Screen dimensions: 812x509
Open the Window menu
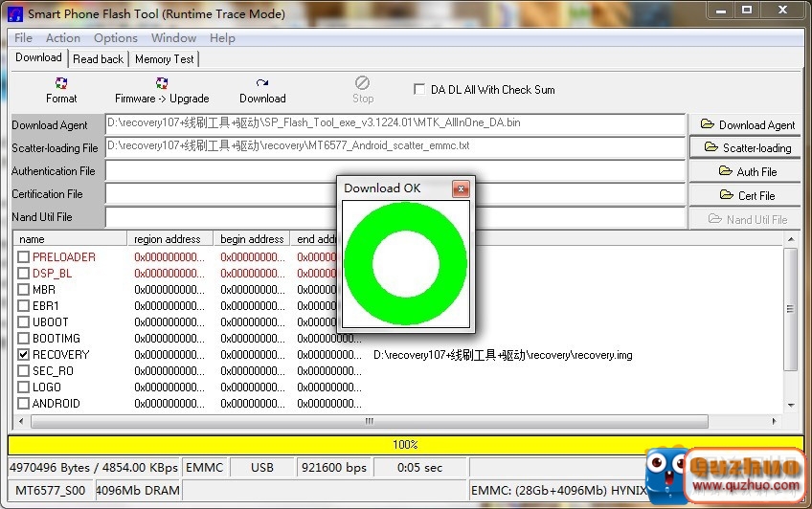[x=173, y=37]
